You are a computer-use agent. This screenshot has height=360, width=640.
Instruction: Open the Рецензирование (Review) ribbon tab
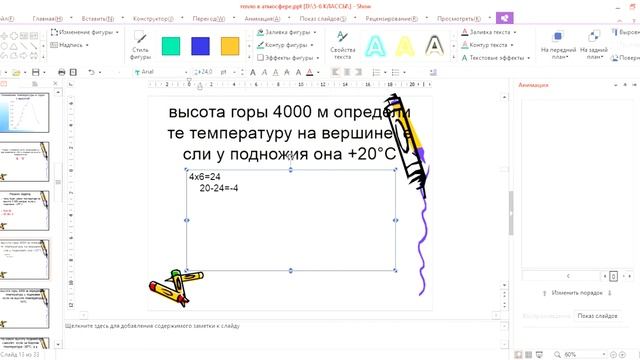tap(391, 18)
